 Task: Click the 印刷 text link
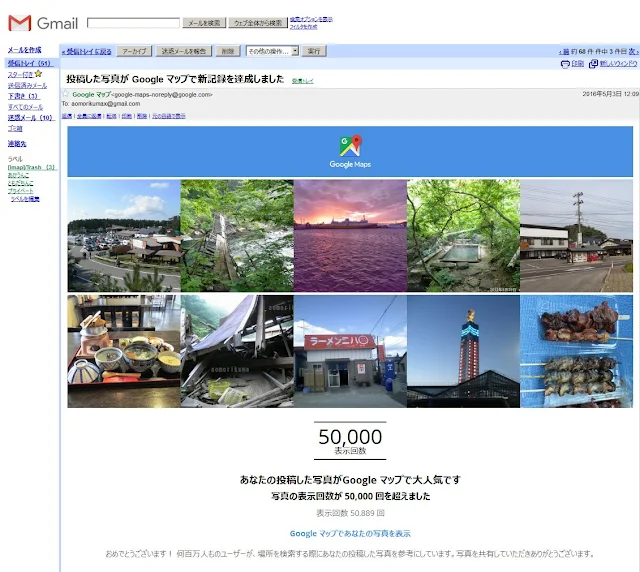coord(577,64)
